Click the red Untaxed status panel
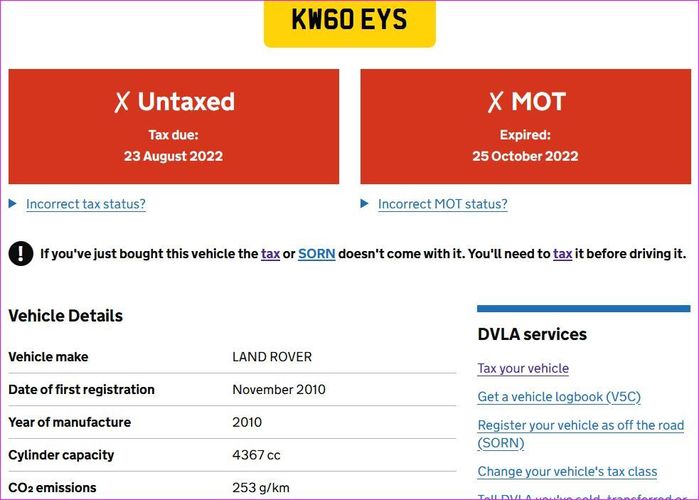This screenshot has width=699, height=500. 173,126
